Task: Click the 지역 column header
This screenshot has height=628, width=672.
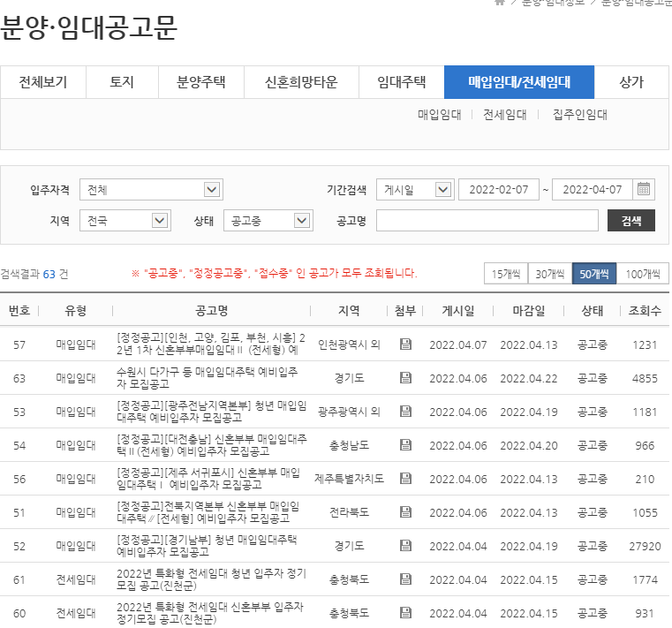Action: coord(349,310)
